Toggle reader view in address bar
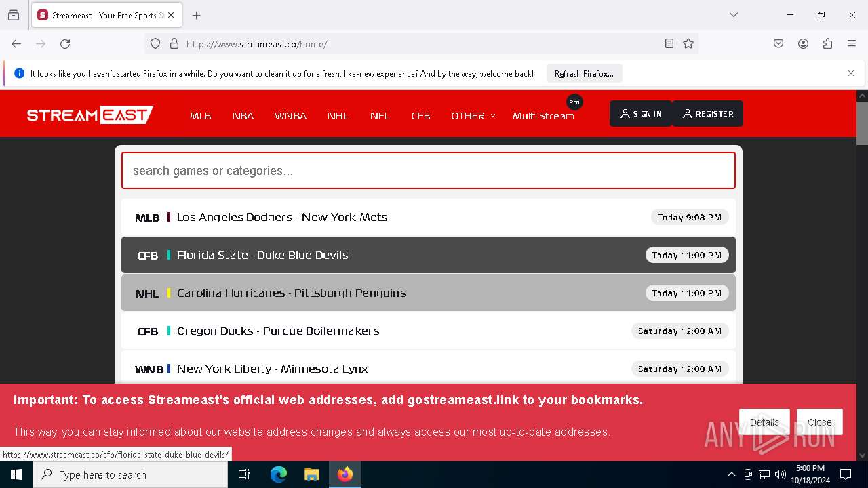The width and height of the screenshot is (868, 488). click(669, 44)
